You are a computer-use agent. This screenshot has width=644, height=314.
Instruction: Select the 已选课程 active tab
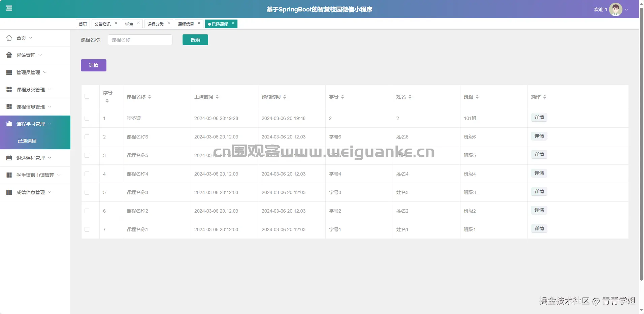point(220,24)
